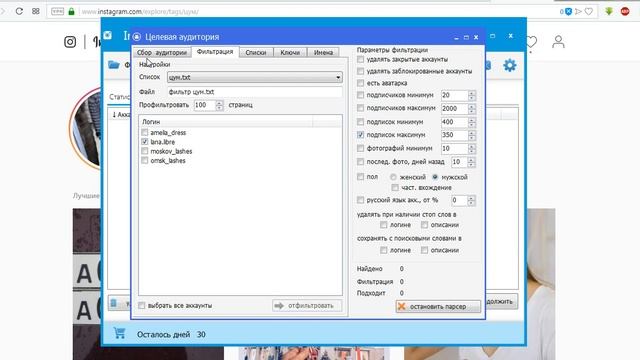
Task: Check логине under удалять при наличии стоп слов
Action: [384, 225]
